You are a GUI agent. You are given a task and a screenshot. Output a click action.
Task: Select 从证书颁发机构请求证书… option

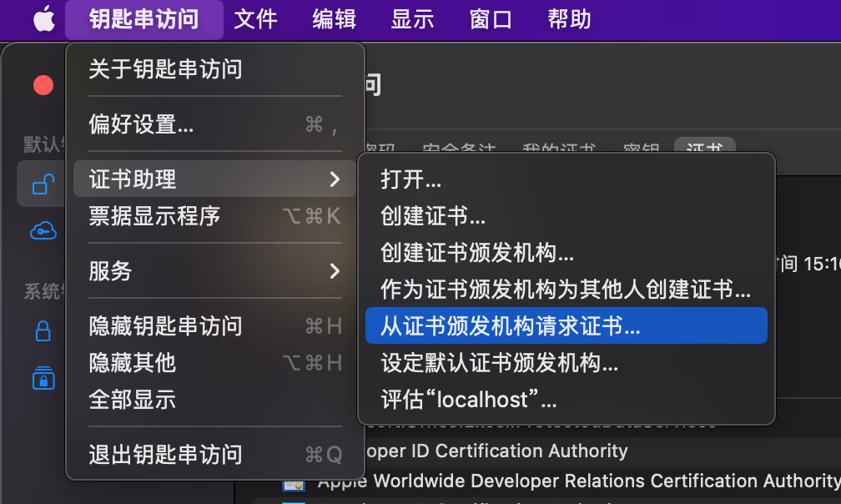pos(511,325)
